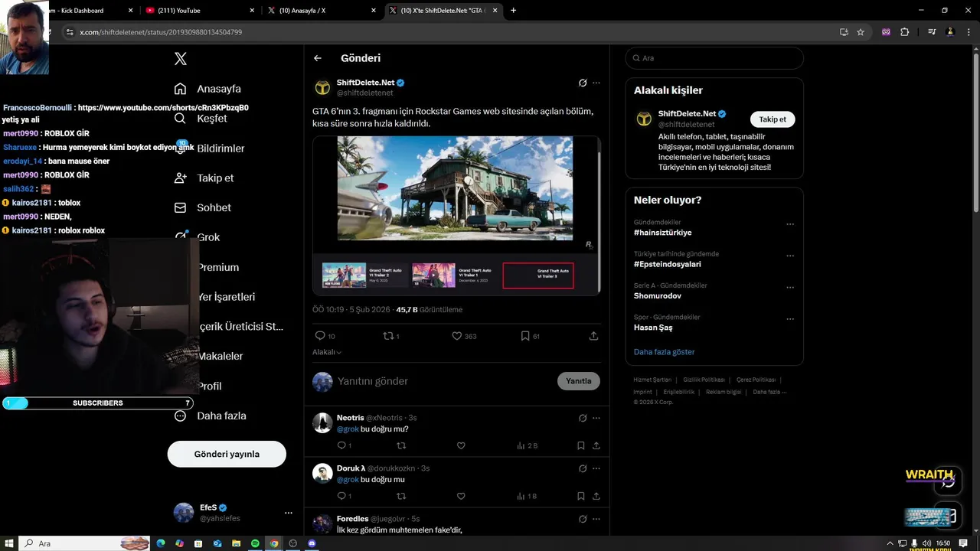Open options for #Epsteindosyalari trend

[790, 256]
